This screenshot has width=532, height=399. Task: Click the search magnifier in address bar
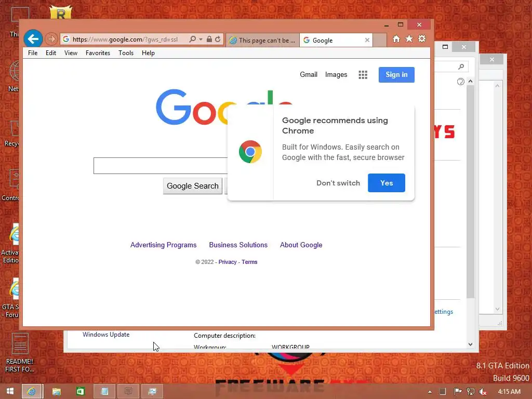pyautogui.click(x=192, y=39)
